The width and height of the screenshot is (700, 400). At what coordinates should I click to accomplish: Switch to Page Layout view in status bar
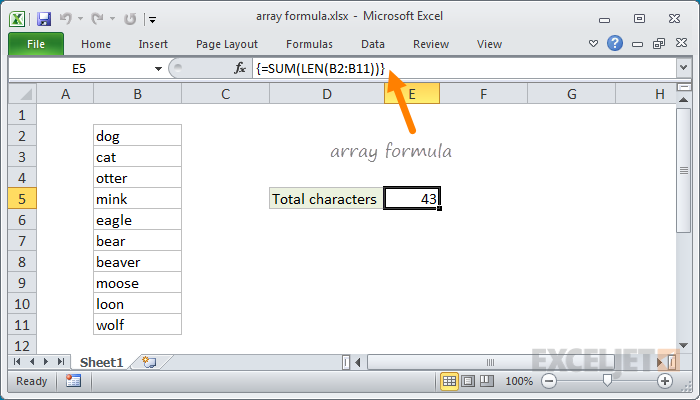tap(468, 381)
